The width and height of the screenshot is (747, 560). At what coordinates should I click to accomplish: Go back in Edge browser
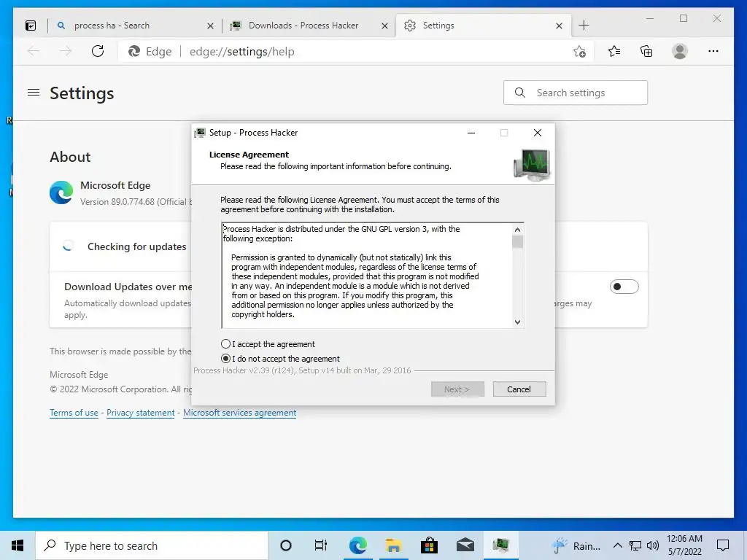point(34,51)
